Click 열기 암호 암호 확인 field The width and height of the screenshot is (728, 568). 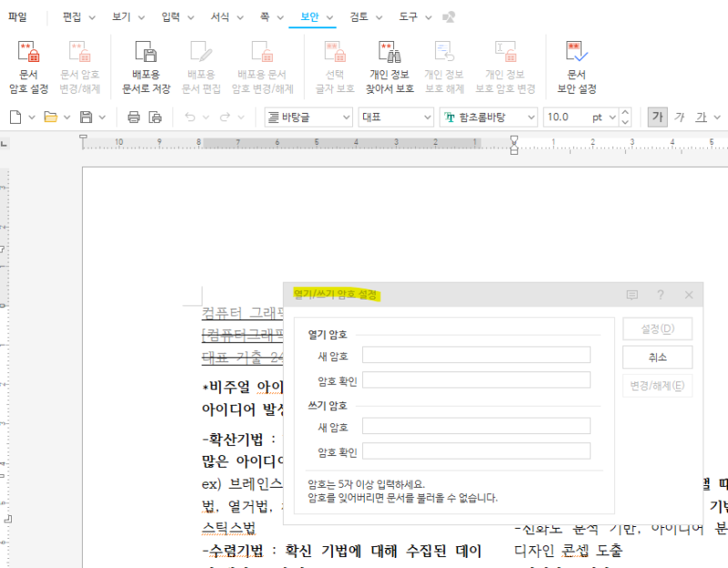(476, 380)
